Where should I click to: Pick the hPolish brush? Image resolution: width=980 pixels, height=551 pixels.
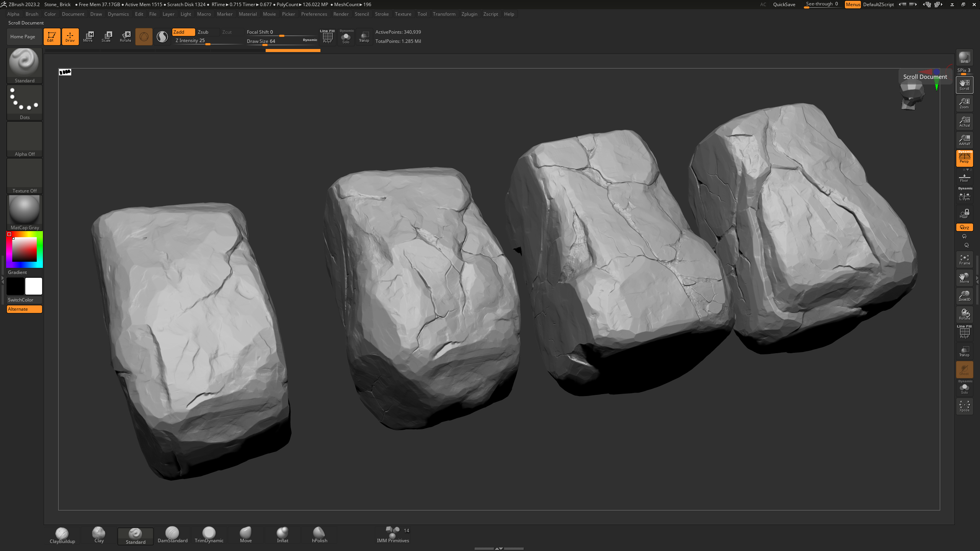tap(319, 535)
